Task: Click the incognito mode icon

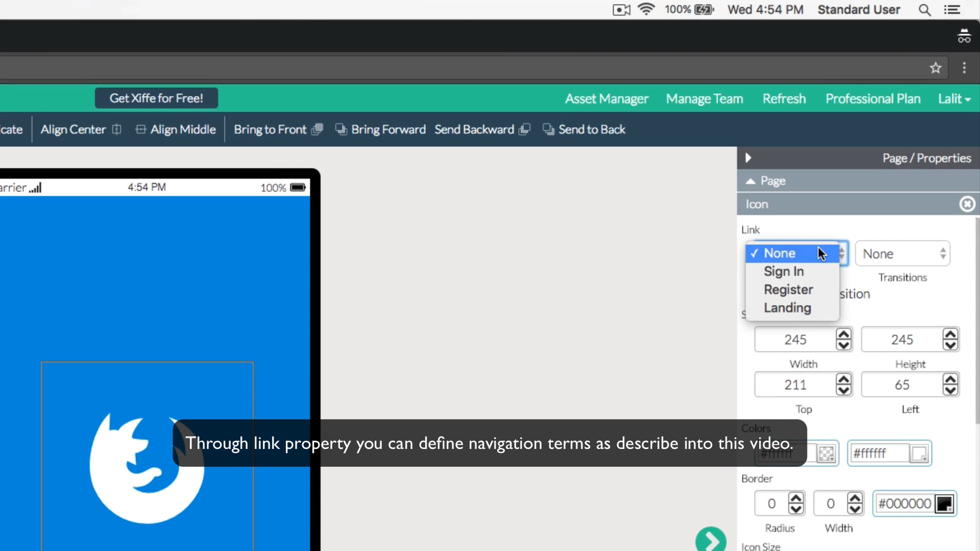Action: pyautogui.click(x=964, y=36)
